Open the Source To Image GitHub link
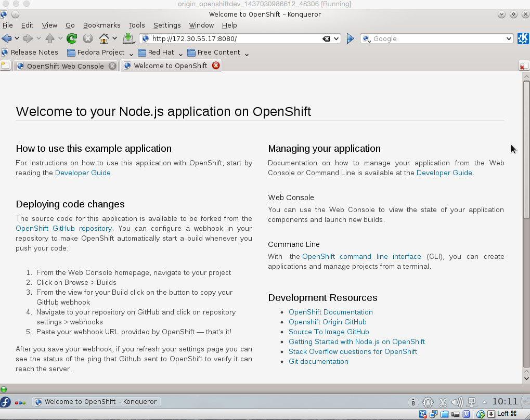This screenshot has width=530, height=420. [329, 332]
